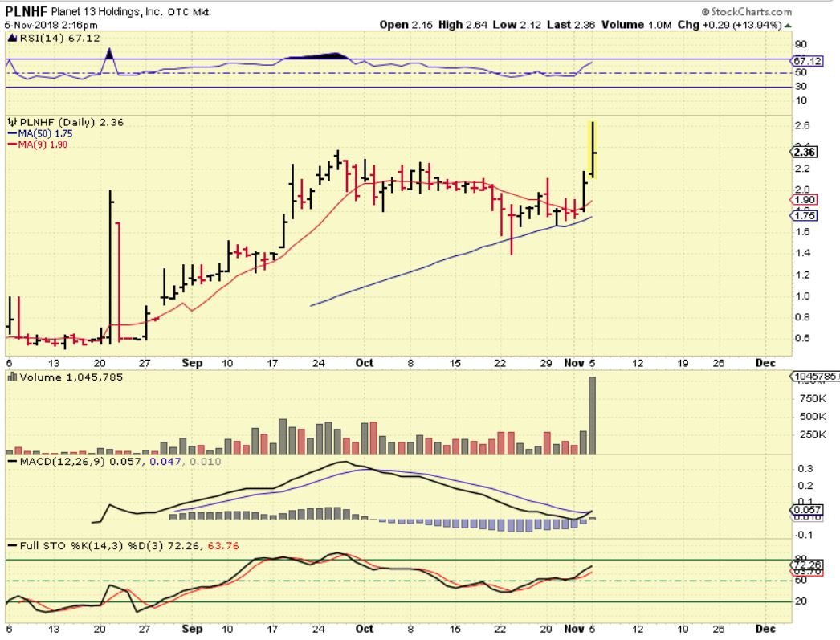Click the red line swatch for MA(9)
Screen dimensions: 840x640
(x=12, y=145)
